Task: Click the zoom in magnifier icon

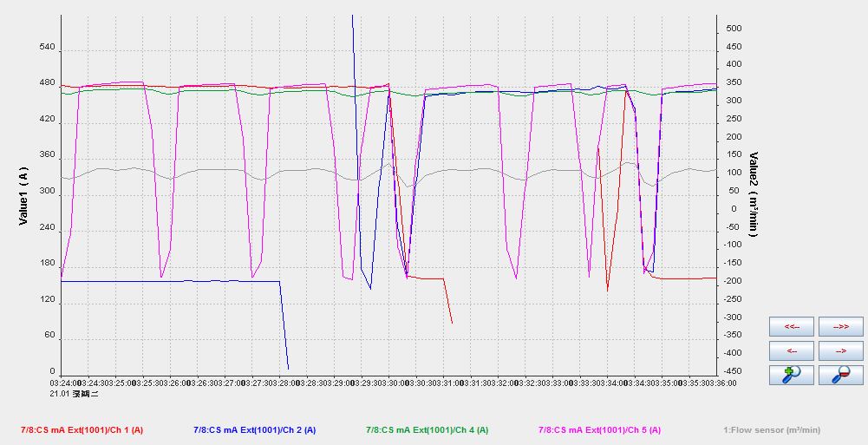Action: click(x=791, y=375)
